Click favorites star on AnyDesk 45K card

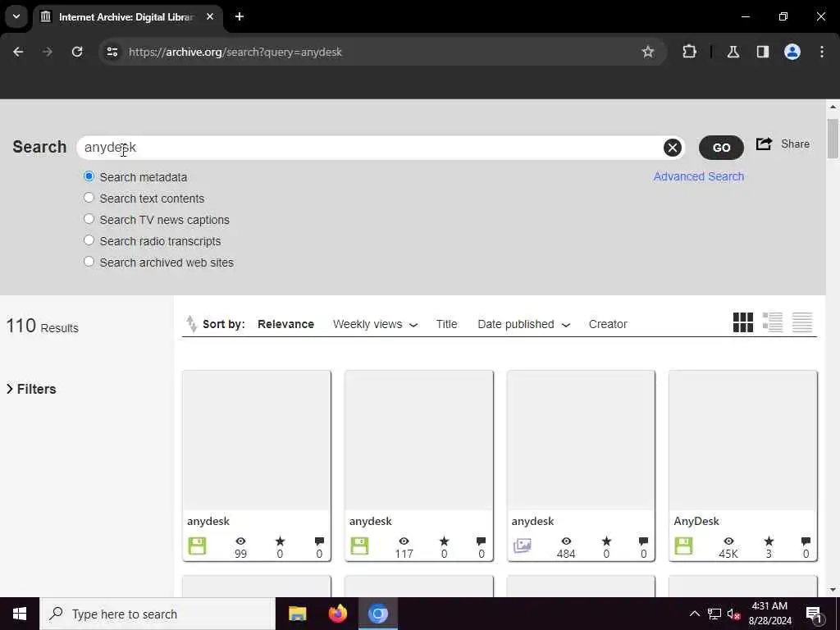click(x=769, y=541)
